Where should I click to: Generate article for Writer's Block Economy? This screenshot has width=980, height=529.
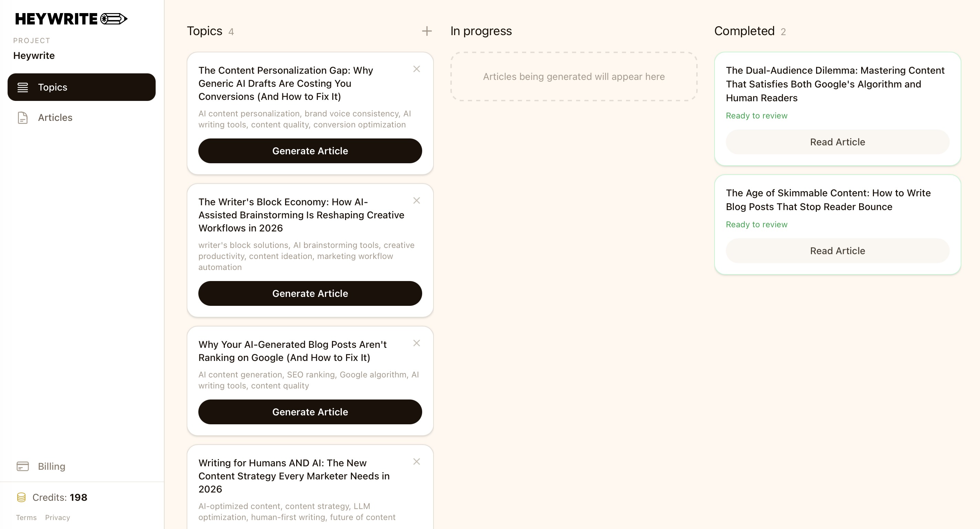(310, 293)
